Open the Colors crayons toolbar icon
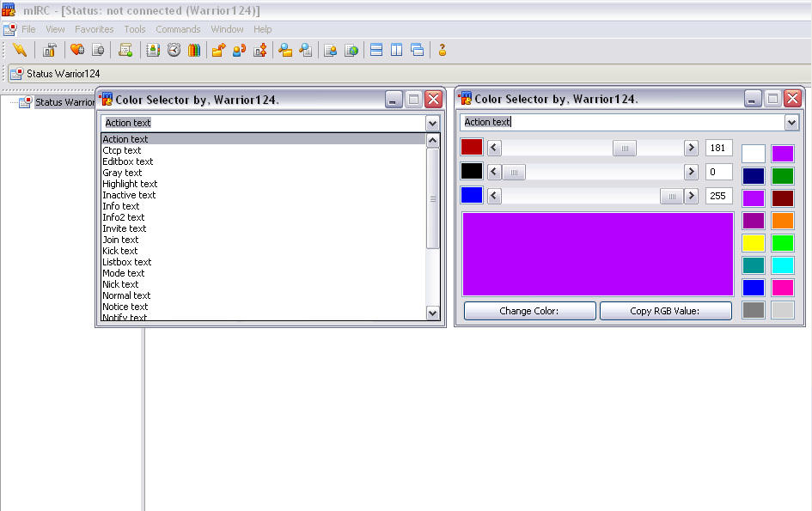This screenshot has height=511, width=812. pos(194,50)
